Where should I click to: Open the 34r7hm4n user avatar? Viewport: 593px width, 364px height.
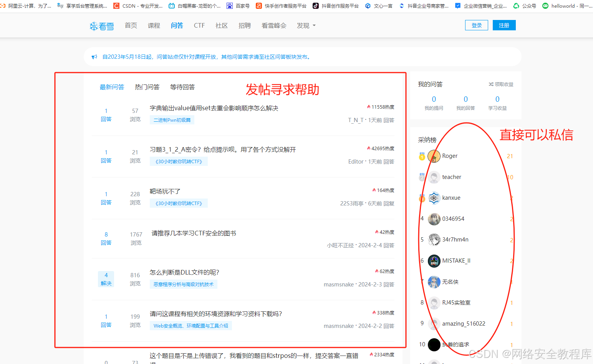pyautogui.click(x=434, y=240)
